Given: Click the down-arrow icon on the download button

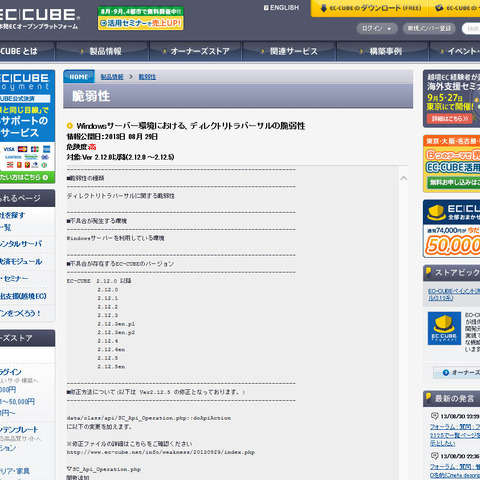Looking at the screenshot, I should (x=323, y=8).
